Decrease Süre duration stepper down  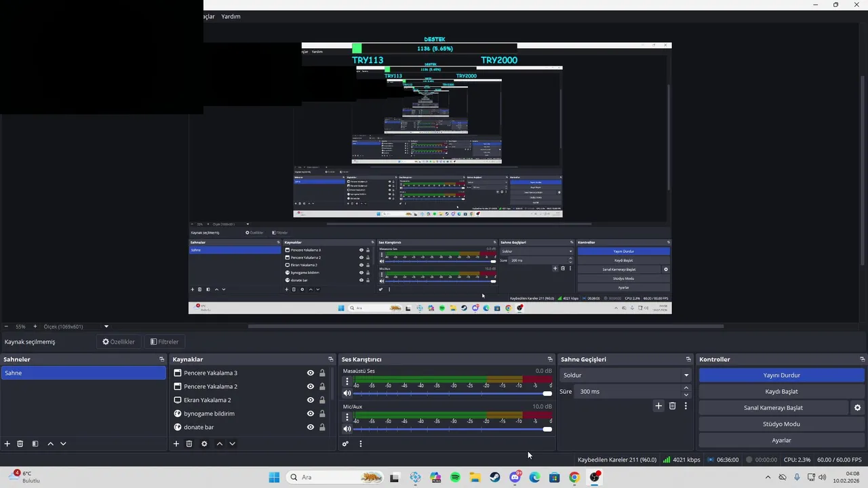tap(686, 394)
